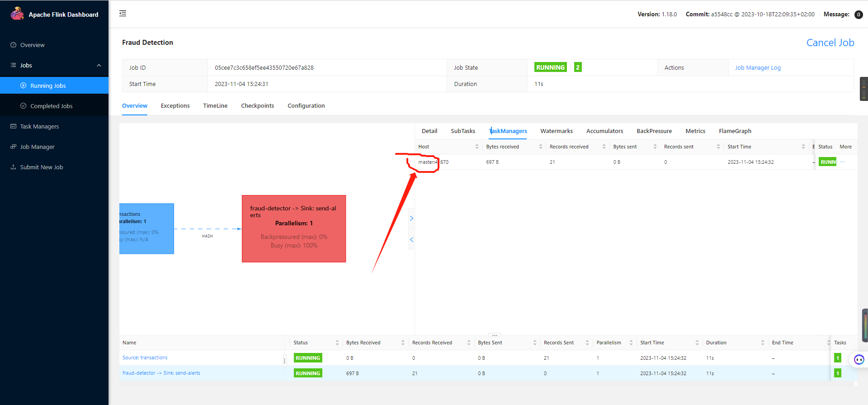Screen dimensions: 868x405
Task: Sort vertex table by Parallelism
Action: [631, 343]
